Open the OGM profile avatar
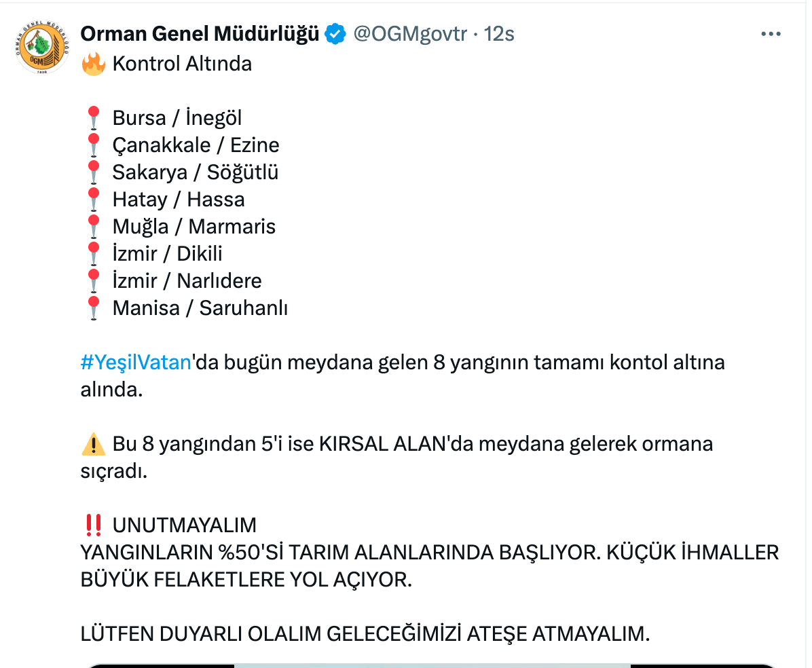This screenshot has width=812, height=668. click(x=42, y=47)
